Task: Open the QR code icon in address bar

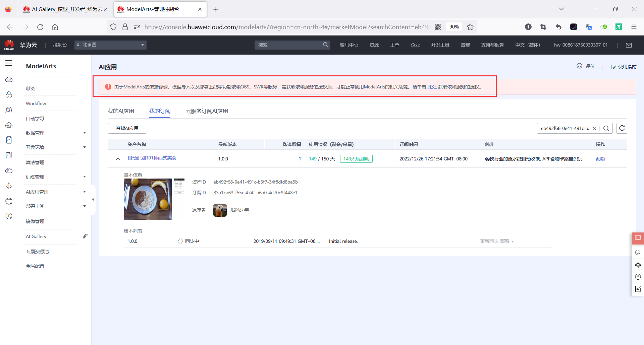Action: [x=438, y=27]
